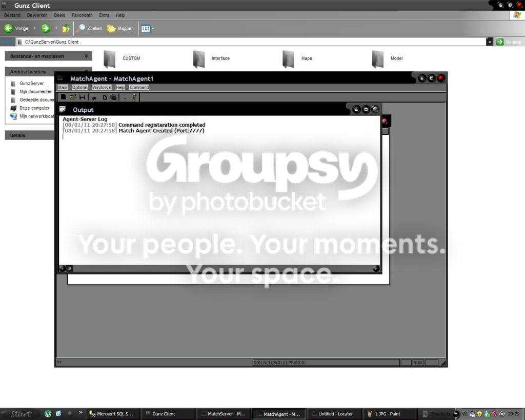The height and width of the screenshot is (420, 525).
Task: Click the Save icon in MatchAgent toolbar
Action: (x=82, y=97)
